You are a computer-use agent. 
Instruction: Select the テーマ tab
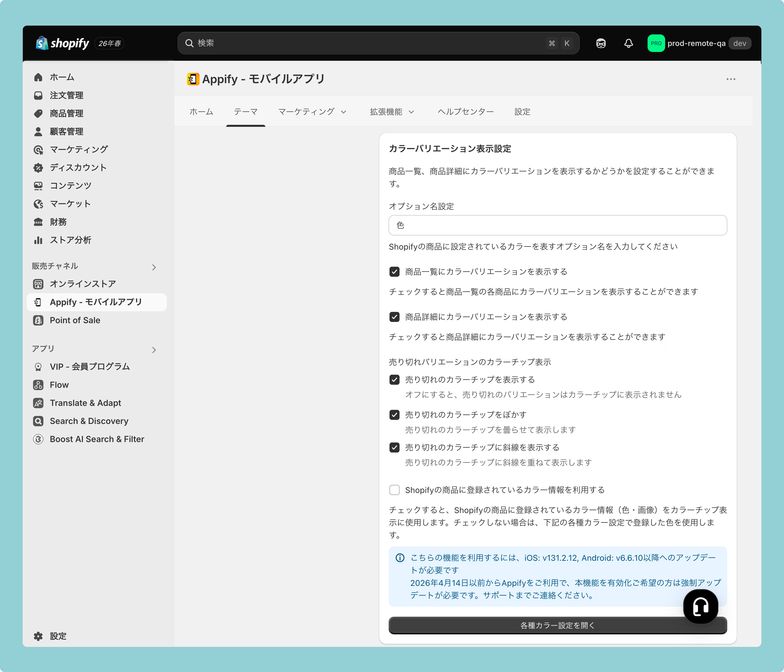click(246, 111)
